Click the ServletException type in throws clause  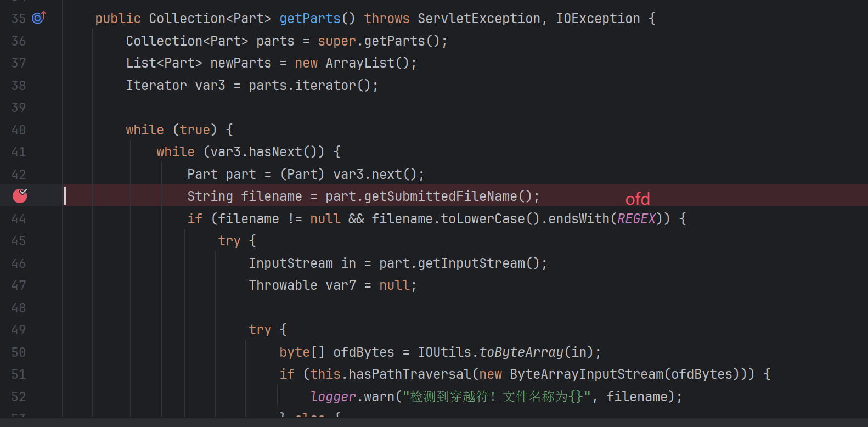coord(478,19)
